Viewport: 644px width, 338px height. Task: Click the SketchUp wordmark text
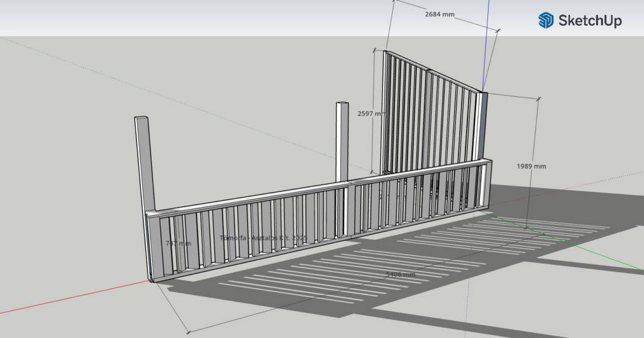tap(590, 21)
